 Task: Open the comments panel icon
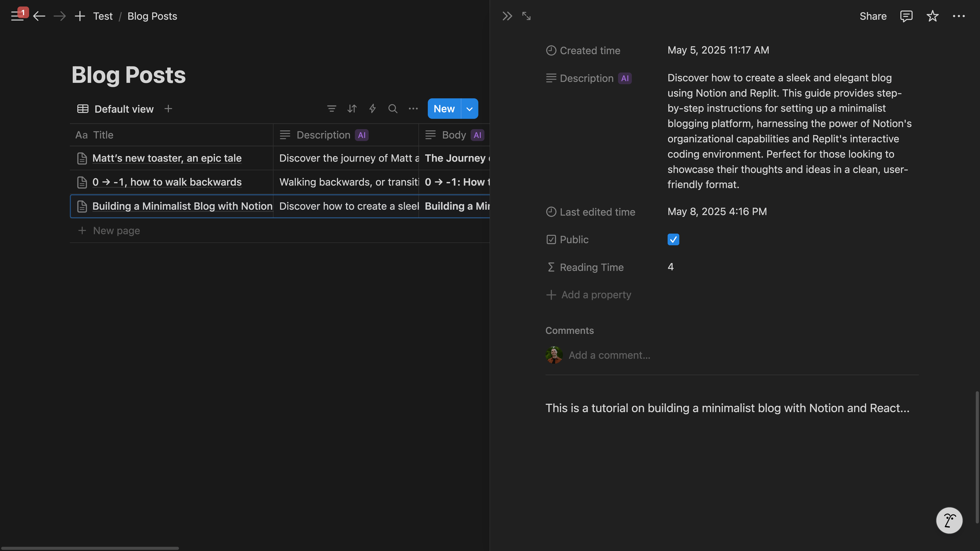click(x=906, y=16)
